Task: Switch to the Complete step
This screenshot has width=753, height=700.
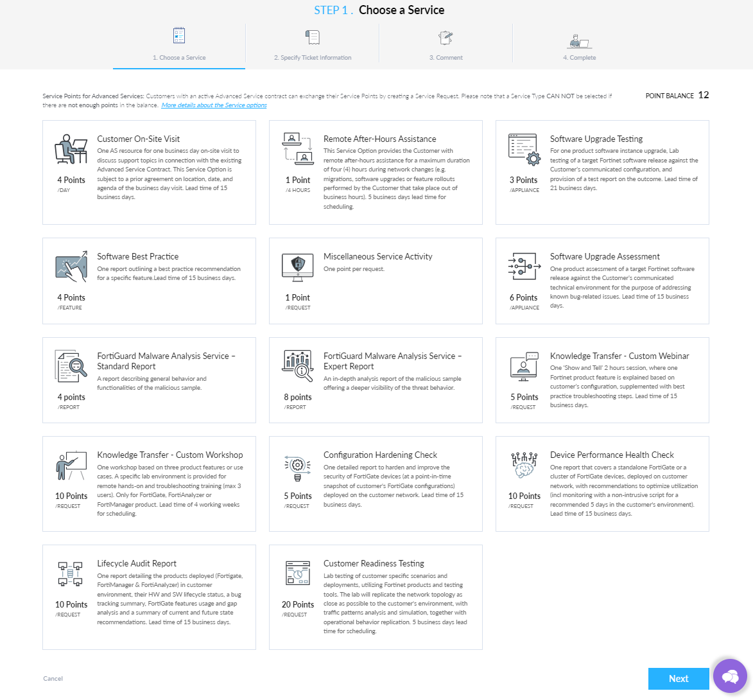Action: [579, 44]
